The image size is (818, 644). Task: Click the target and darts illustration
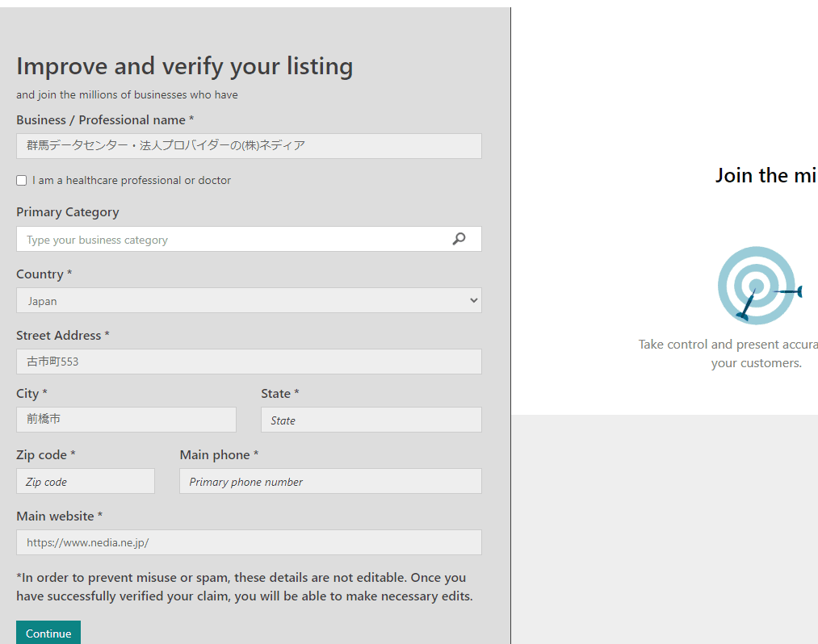coord(759,285)
